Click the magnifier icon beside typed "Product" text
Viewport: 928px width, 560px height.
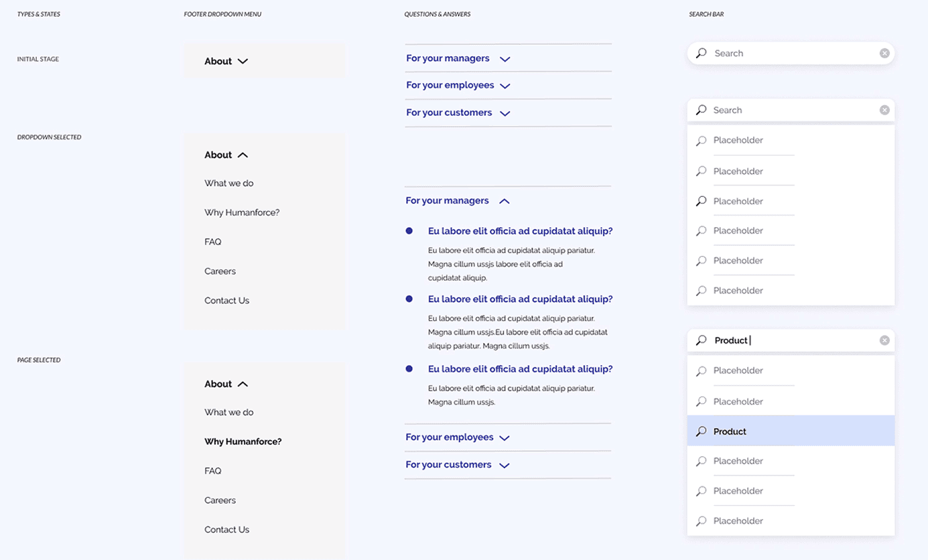tap(701, 340)
